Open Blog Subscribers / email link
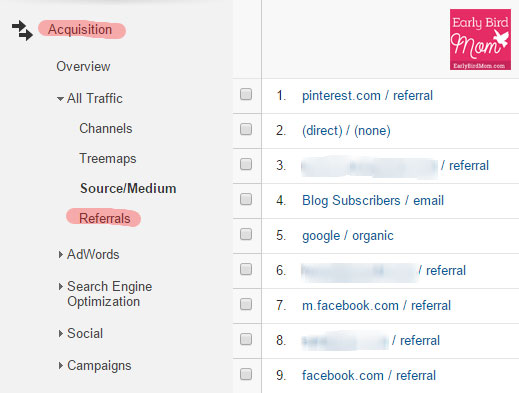This screenshot has width=519, height=393. point(373,201)
